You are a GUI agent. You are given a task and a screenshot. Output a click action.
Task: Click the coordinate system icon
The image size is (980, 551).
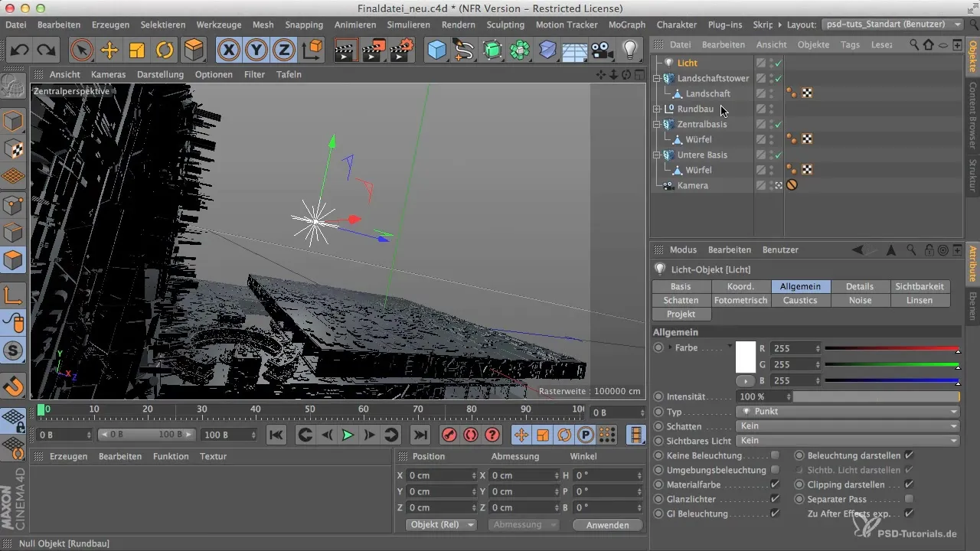point(312,51)
